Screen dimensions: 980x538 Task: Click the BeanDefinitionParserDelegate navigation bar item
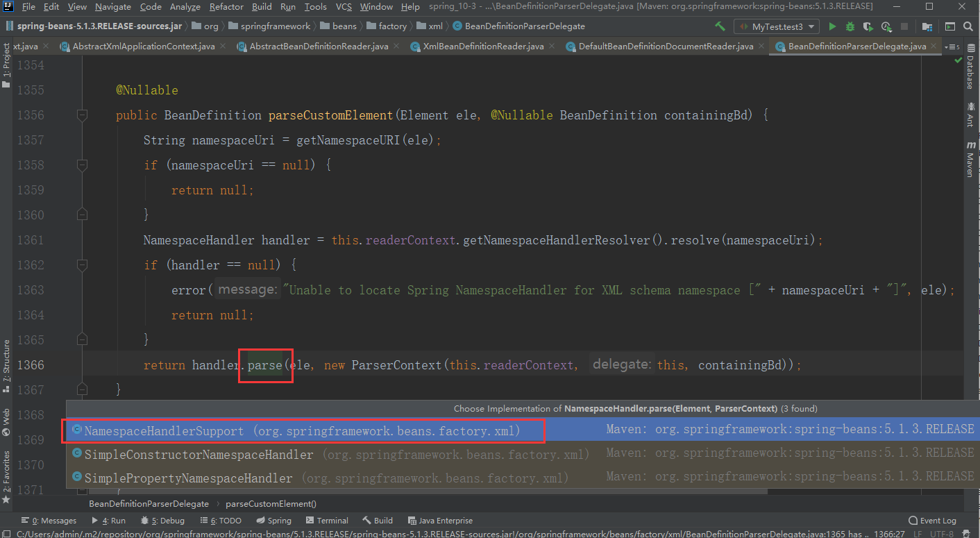coord(518,26)
